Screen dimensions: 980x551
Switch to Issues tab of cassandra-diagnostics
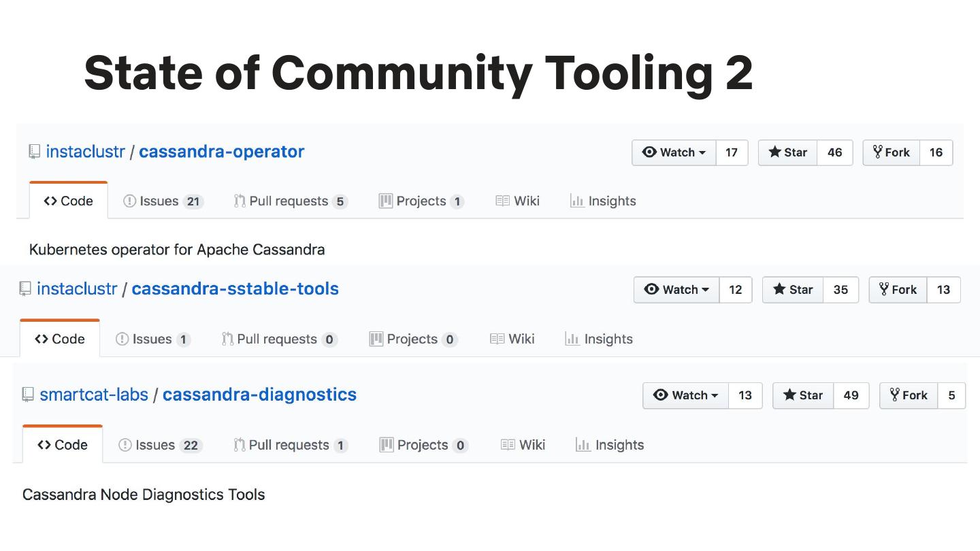point(160,445)
